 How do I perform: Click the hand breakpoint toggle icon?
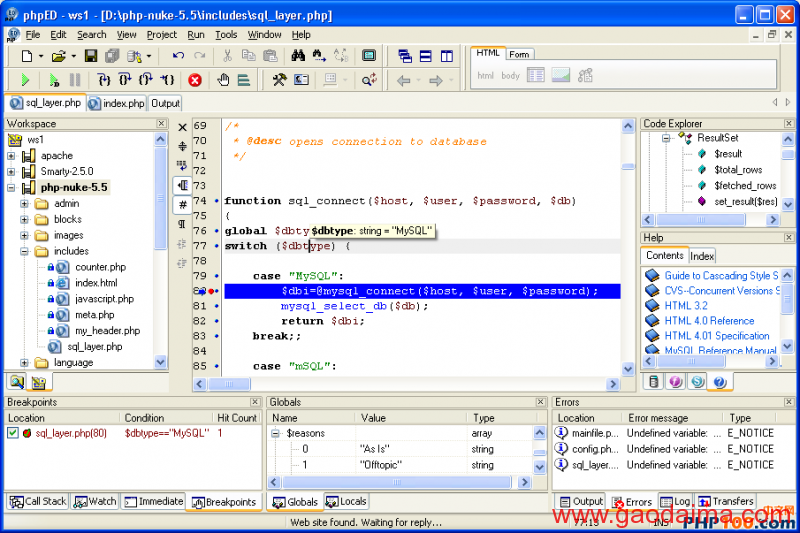tap(223, 80)
